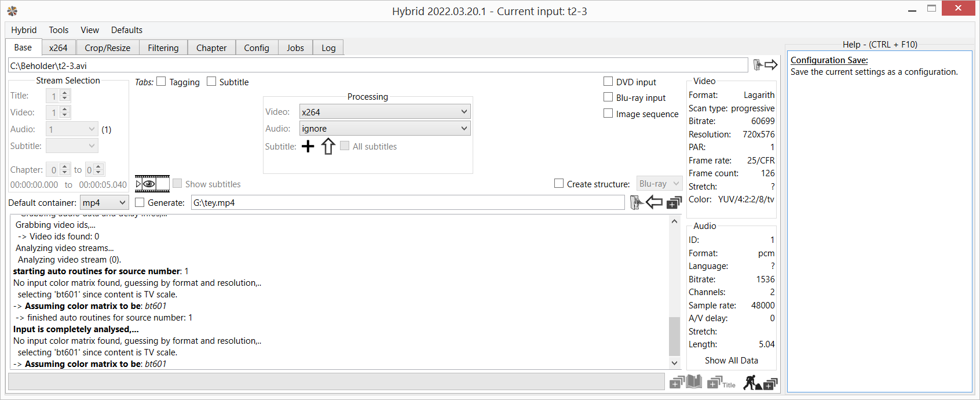Toggle the Show subtitles checkbox
980x400 pixels.
pos(177,184)
